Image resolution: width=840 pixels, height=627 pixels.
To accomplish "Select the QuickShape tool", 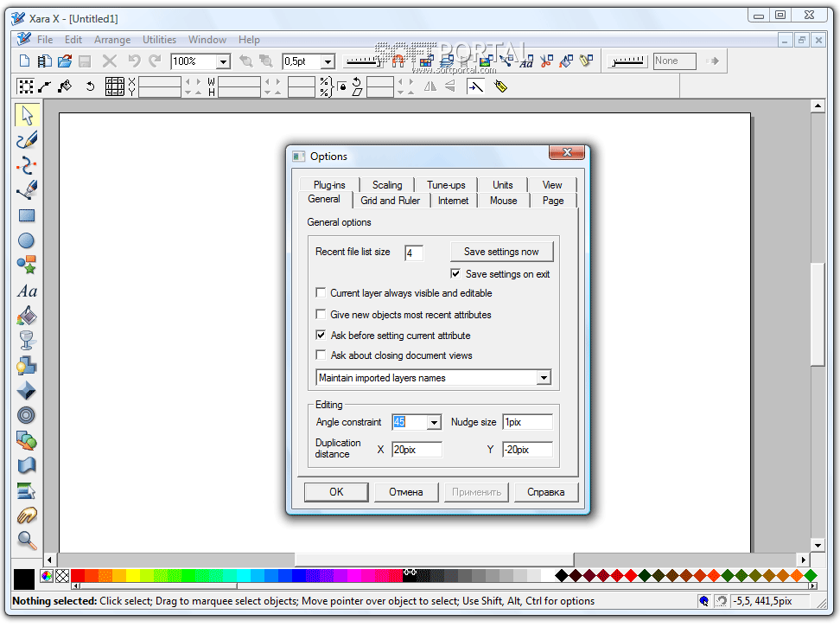I will pyautogui.click(x=26, y=266).
